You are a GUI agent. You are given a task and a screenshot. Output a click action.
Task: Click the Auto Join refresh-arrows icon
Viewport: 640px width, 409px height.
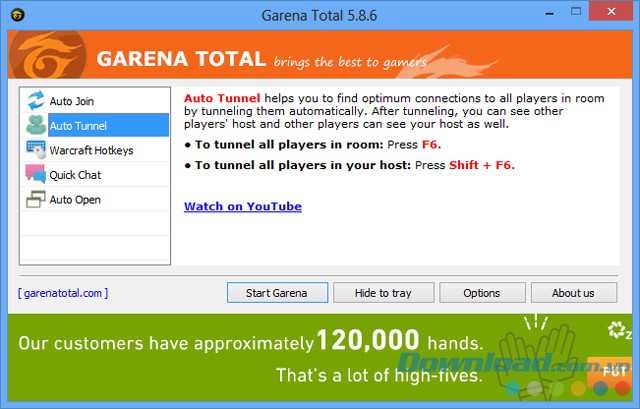pos(35,101)
